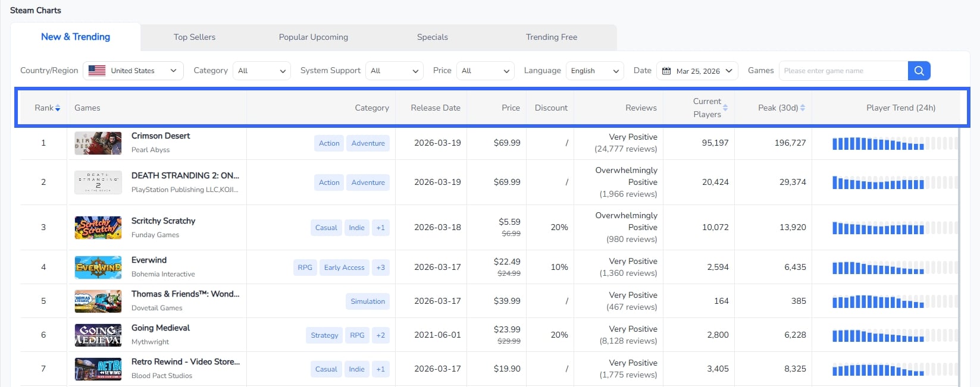980x387 pixels.
Task: Open the Country/Region United States dropdown
Action: [133, 71]
